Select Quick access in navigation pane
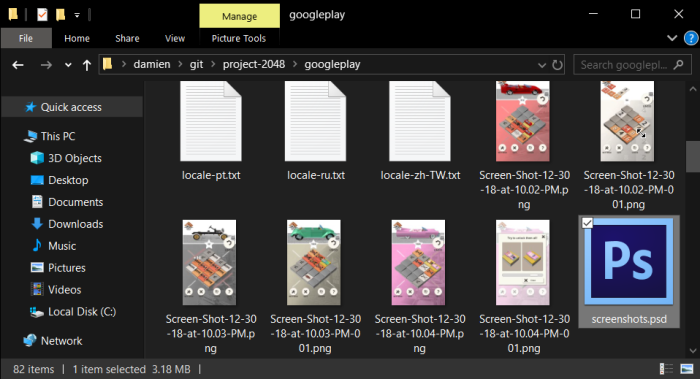 pos(71,107)
